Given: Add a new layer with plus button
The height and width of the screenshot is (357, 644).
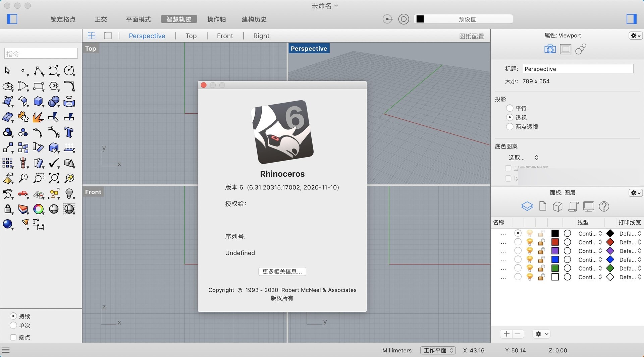Looking at the screenshot, I should [506, 334].
